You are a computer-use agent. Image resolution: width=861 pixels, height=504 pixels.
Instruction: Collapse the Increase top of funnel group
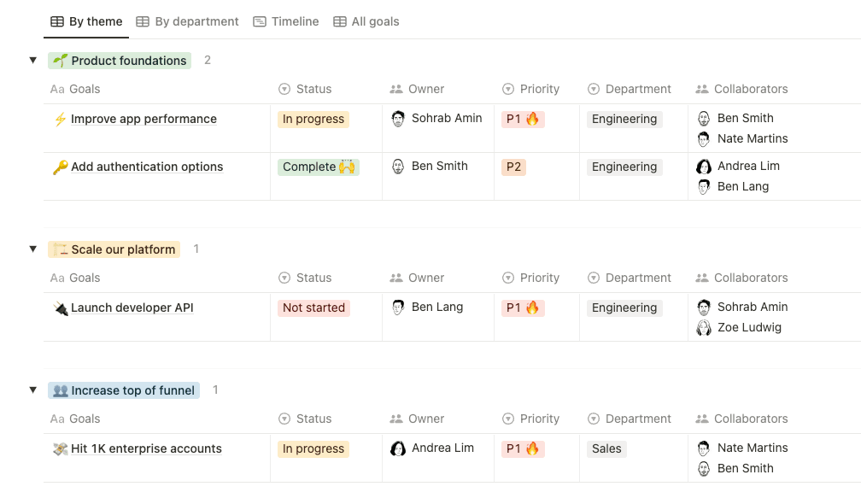[x=33, y=390]
